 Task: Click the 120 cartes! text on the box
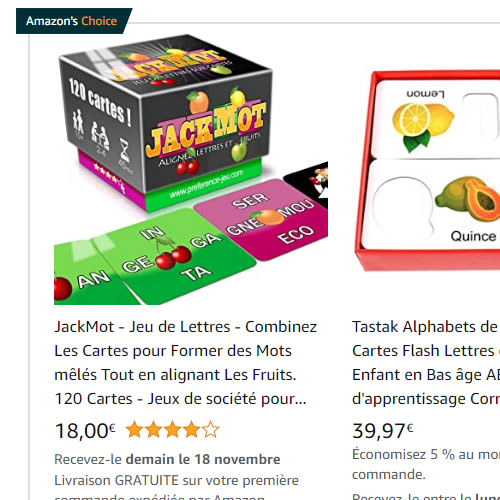tap(100, 101)
